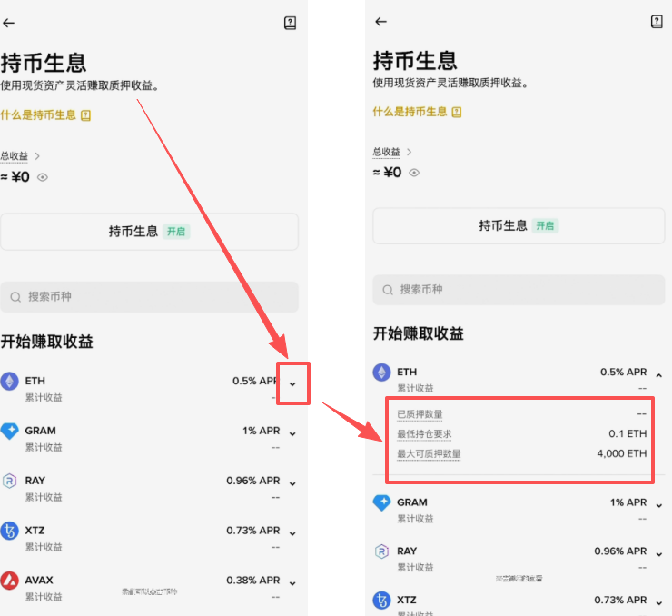Click GRAM coin icon on right screen

[381, 502]
